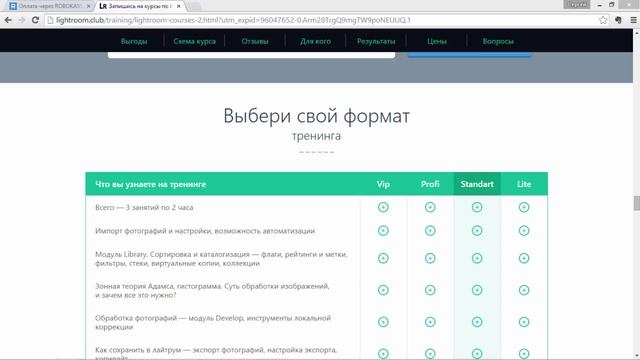
Task: Click Standart plus icon for Импорт фотографий row
Action: [x=477, y=231]
